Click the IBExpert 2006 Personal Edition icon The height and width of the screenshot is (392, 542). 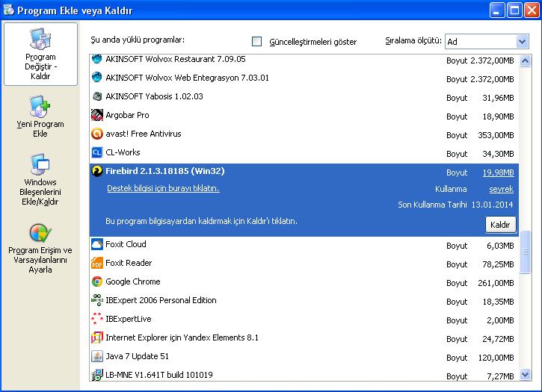(x=97, y=300)
